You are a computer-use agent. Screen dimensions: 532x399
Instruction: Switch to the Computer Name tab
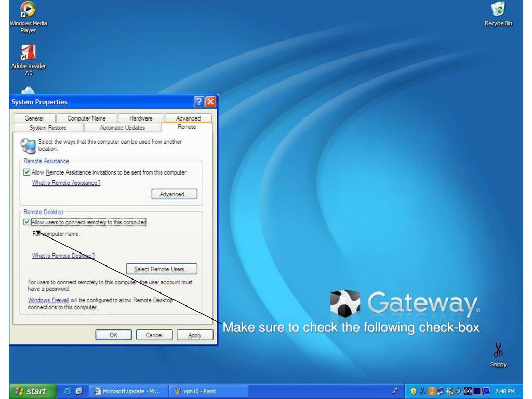point(87,118)
